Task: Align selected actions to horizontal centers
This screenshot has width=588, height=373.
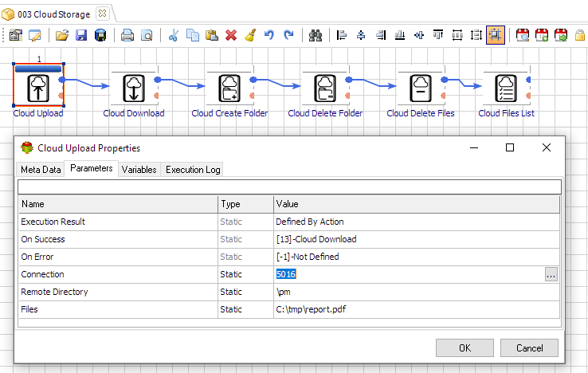Action: click(361, 35)
